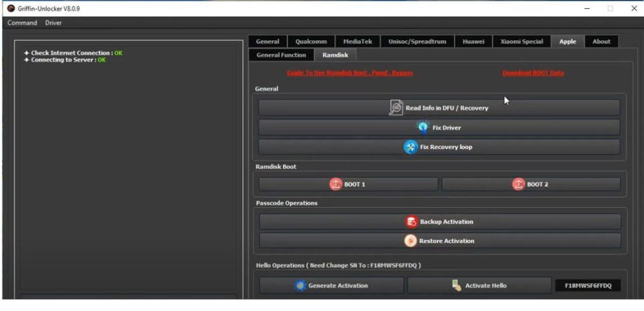
Task: Click the Fix Driver blue icon
Action: (x=423, y=128)
